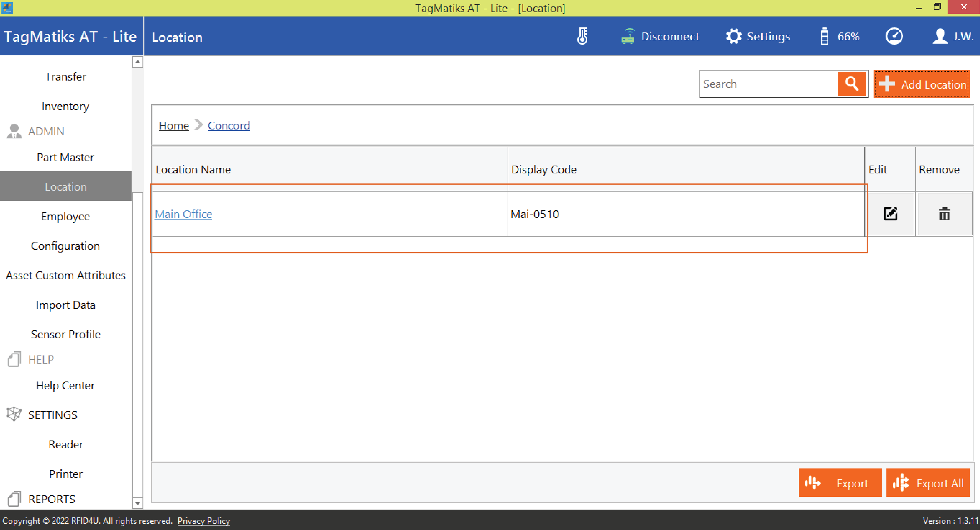
Task: Click the battery level icon
Action: (x=824, y=37)
